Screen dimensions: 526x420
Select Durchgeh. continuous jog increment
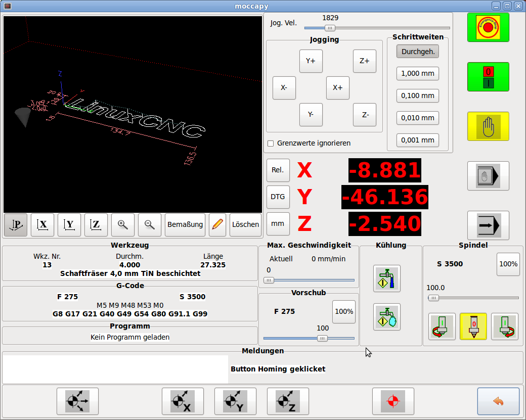click(418, 52)
